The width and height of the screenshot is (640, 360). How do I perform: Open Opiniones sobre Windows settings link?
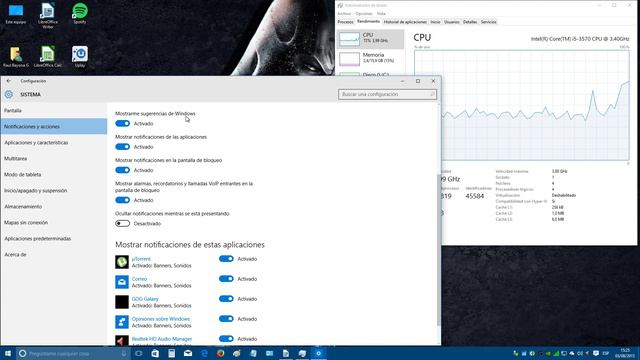click(161, 319)
